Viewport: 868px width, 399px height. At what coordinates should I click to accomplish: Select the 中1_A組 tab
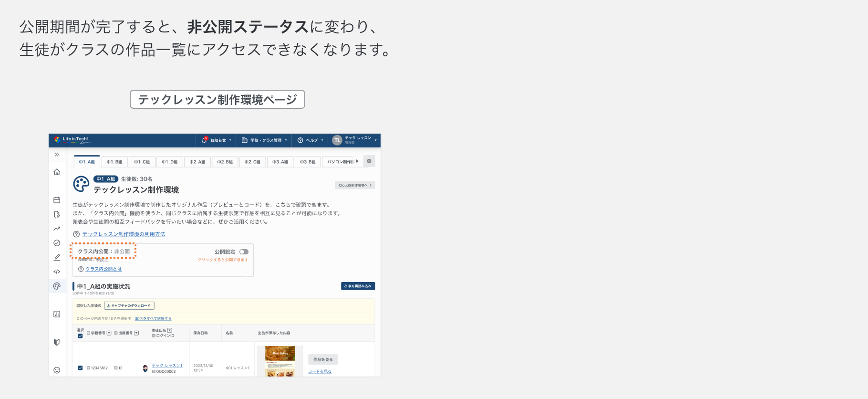87,162
